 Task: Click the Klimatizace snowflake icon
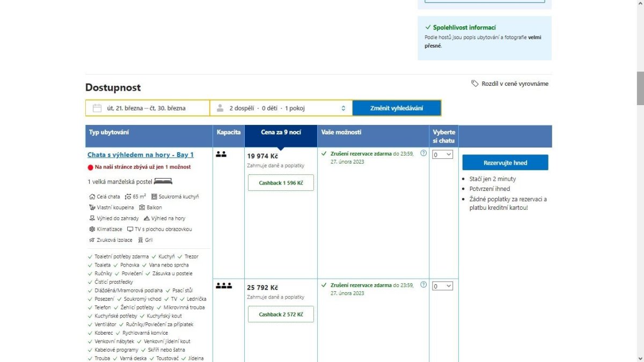(92, 229)
